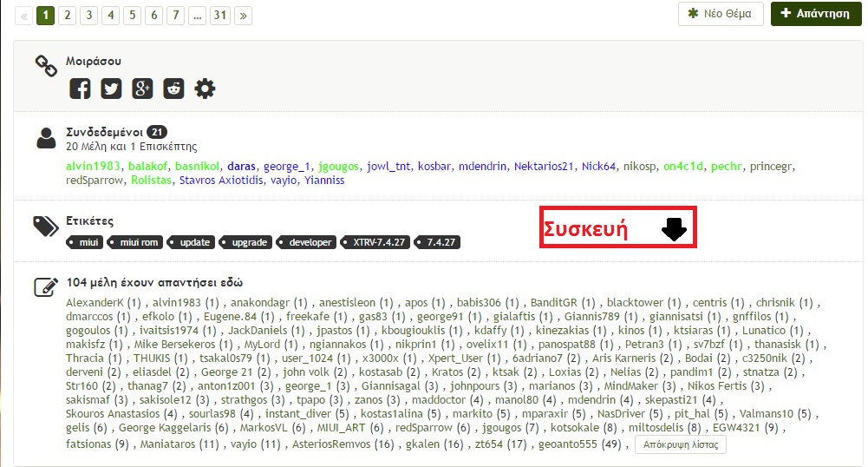Open page 2 of the thread
The width and height of the screenshot is (868, 467).
[x=68, y=15]
